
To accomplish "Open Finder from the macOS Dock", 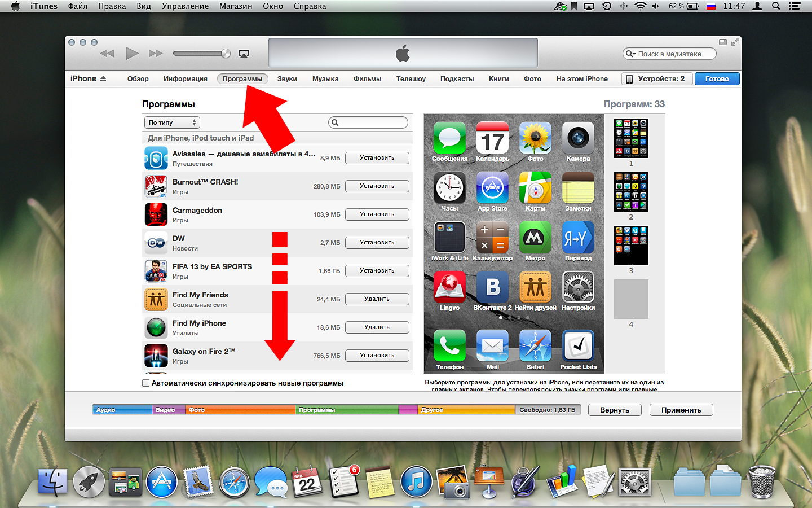I will click(x=53, y=483).
